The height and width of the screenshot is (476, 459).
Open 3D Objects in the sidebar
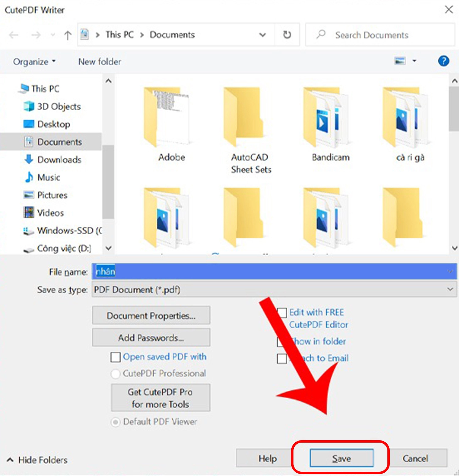click(52, 106)
